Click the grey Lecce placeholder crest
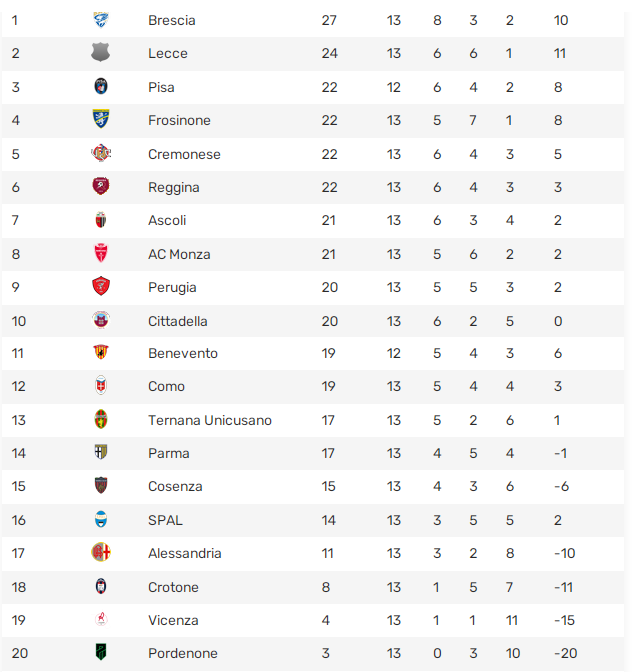The height and width of the screenshot is (672, 641). click(x=100, y=52)
